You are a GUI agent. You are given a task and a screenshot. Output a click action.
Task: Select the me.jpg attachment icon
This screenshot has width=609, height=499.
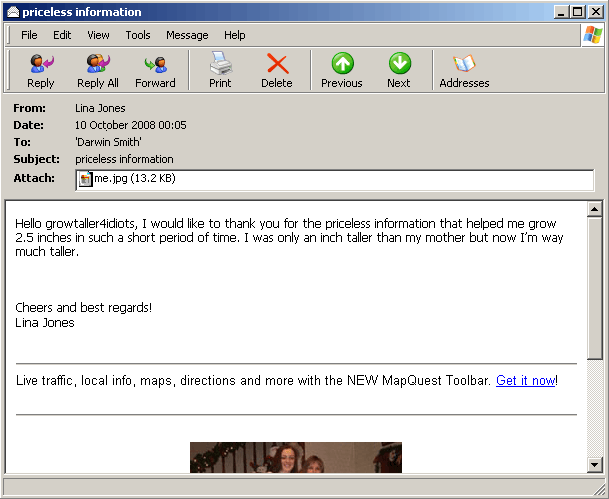(86, 179)
